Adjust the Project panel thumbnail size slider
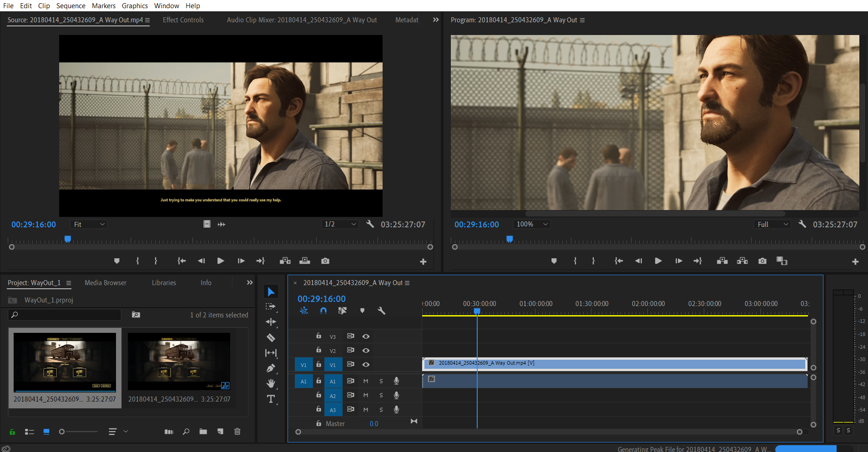The image size is (868, 452). [x=78, y=432]
